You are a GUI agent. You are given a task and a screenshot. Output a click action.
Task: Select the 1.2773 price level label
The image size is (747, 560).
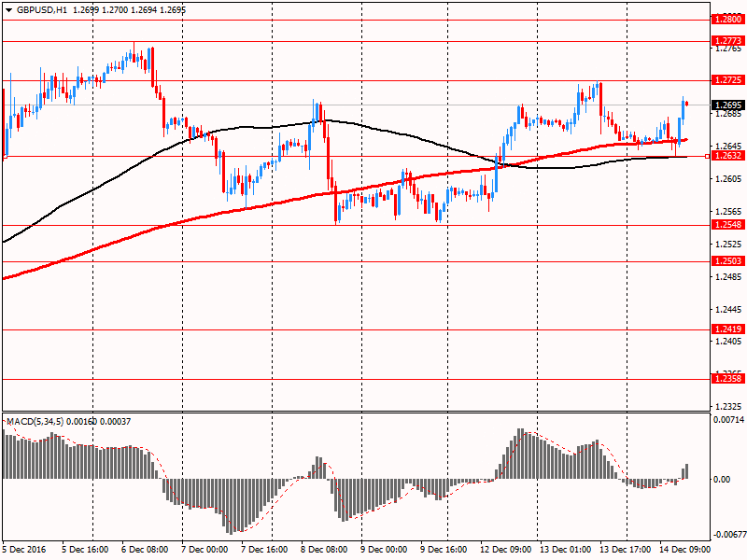coord(728,41)
